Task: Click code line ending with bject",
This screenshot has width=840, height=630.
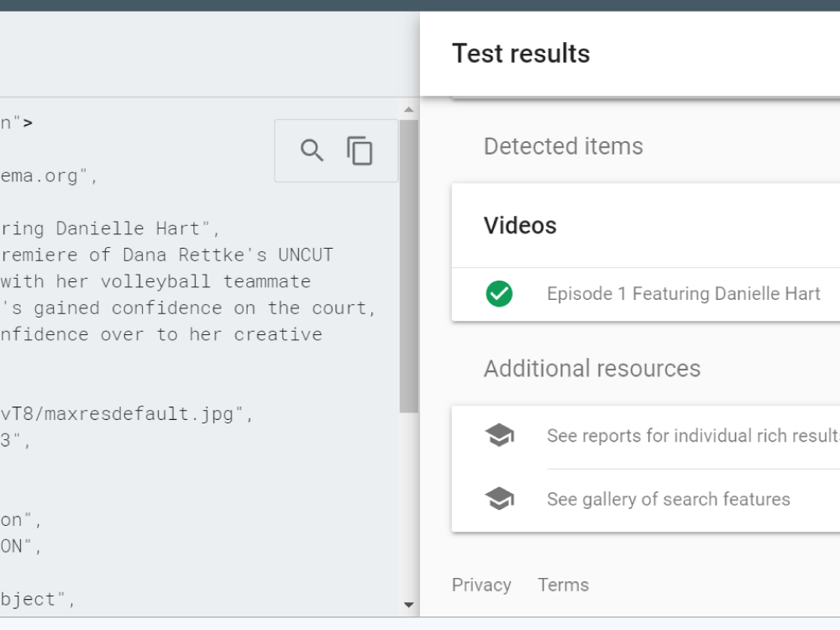Action: [38, 599]
